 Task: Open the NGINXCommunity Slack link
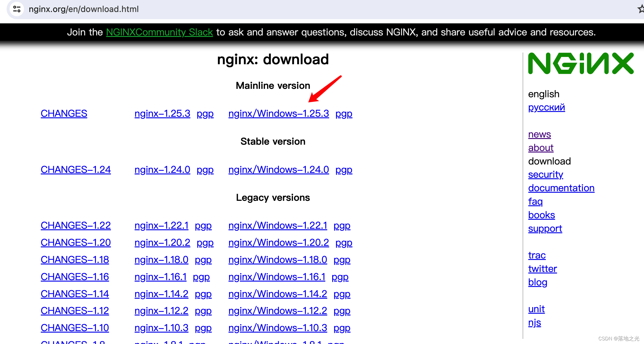[x=159, y=32]
